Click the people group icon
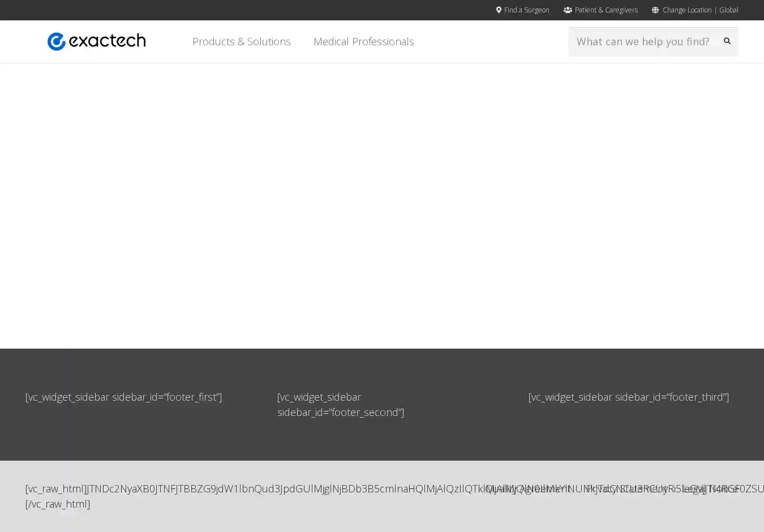Image resolution: width=764 pixels, height=532 pixels. [568, 10]
